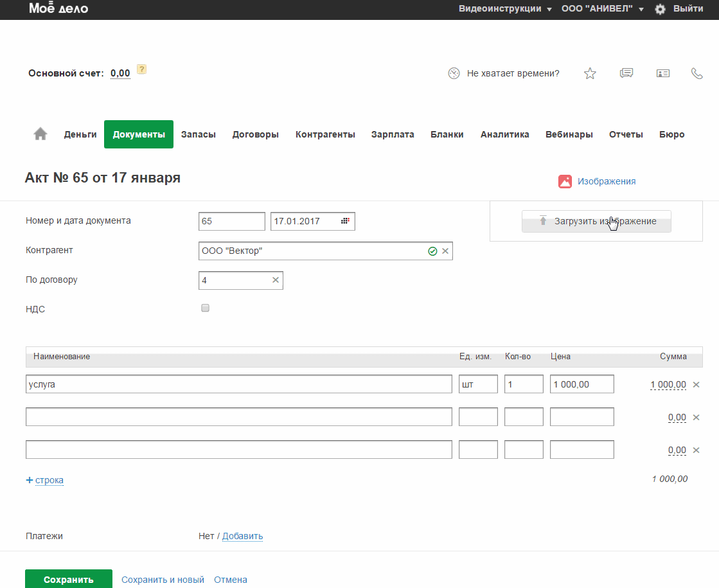Viewport: 719px width, 588px height.
Task: Open the calendar date picker icon
Action: click(x=345, y=221)
